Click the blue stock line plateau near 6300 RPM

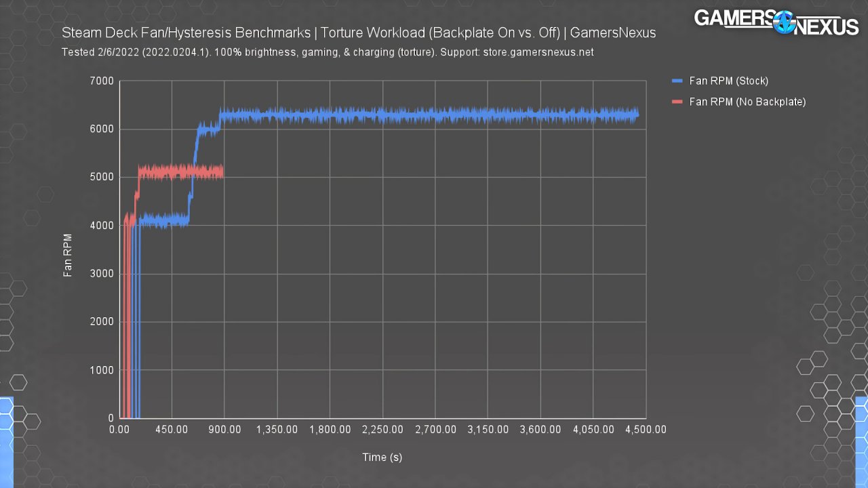[x=429, y=115]
